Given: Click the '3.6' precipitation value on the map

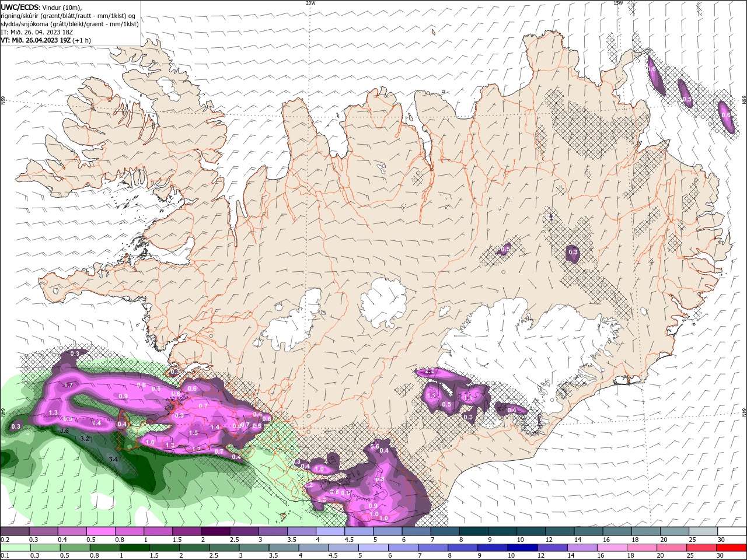Looking at the screenshot, I should 65,430.
